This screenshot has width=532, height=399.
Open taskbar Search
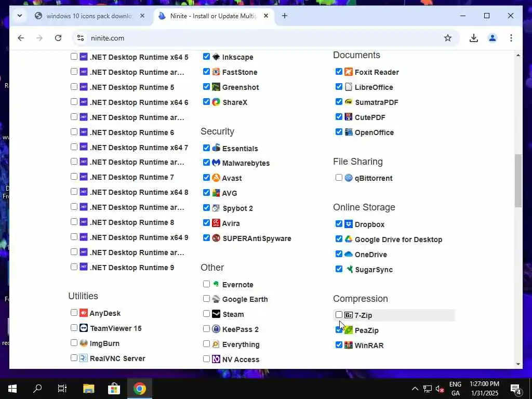[37, 389]
